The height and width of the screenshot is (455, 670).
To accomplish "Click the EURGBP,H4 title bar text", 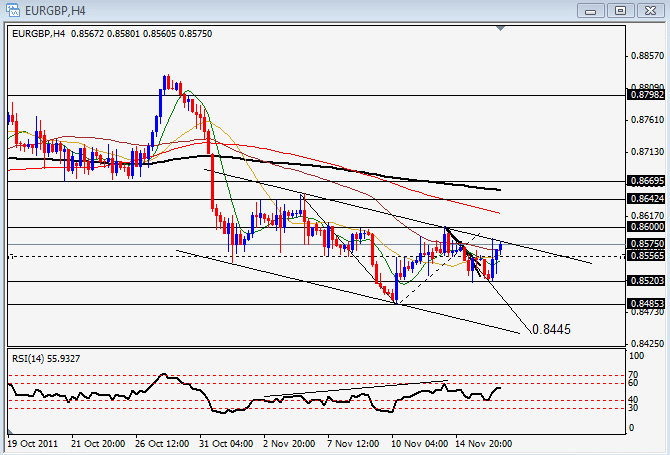I will [55, 11].
